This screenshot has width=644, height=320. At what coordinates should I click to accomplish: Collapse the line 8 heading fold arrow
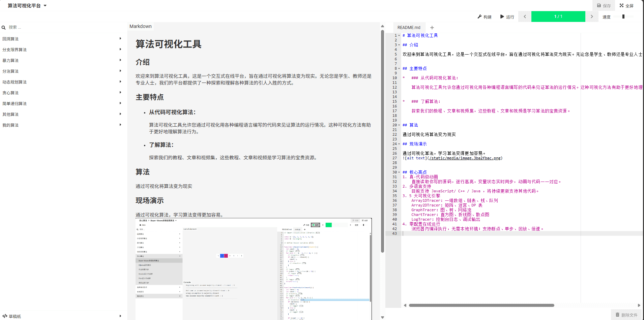399,68
